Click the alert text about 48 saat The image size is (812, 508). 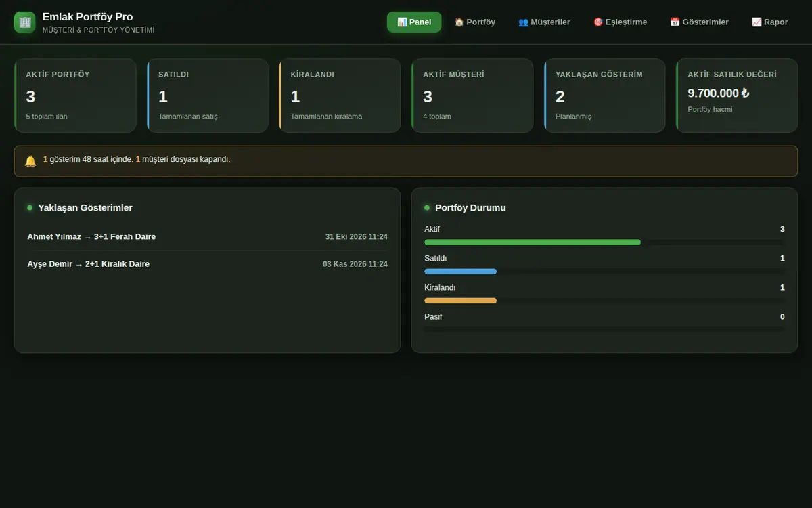tap(137, 160)
